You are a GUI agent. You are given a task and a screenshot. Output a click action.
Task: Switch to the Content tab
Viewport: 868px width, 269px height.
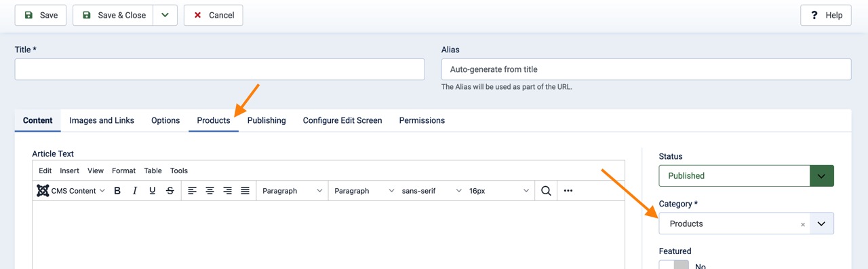coord(38,120)
